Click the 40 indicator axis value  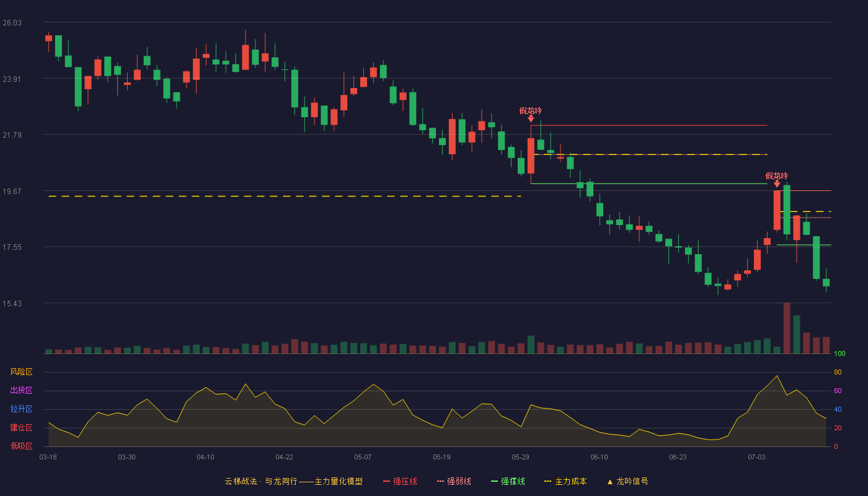tap(838, 409)
